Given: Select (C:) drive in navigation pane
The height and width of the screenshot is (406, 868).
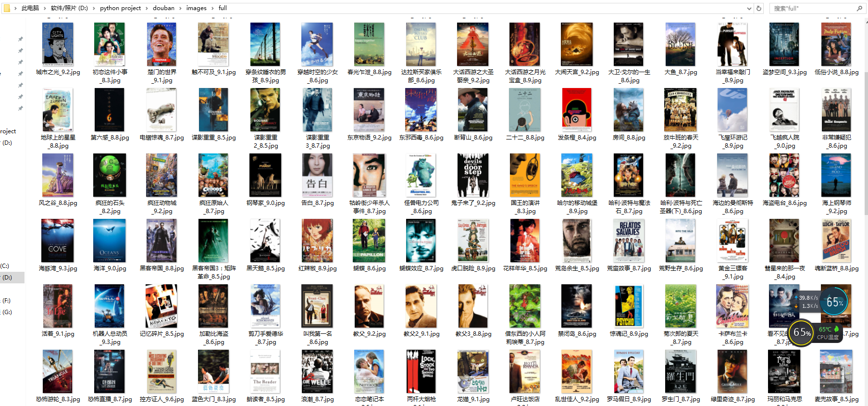Looking at the screenshot, I should point(5,266).
